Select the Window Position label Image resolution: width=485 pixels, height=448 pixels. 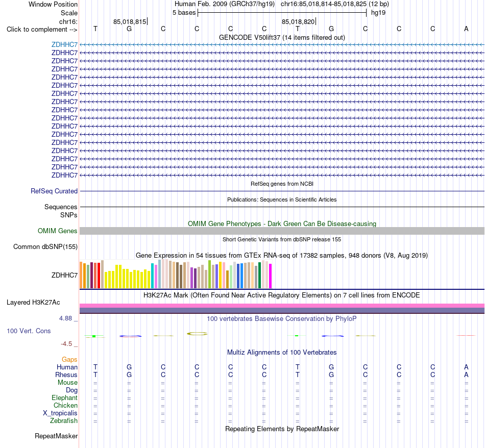pyautogui.click(x=53, y=4)
